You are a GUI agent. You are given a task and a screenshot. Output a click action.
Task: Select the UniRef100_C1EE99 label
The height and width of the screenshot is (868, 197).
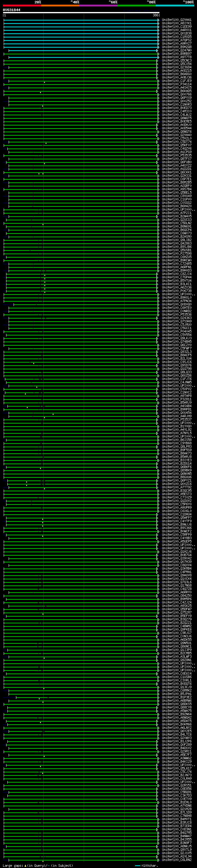coord(176,26)
